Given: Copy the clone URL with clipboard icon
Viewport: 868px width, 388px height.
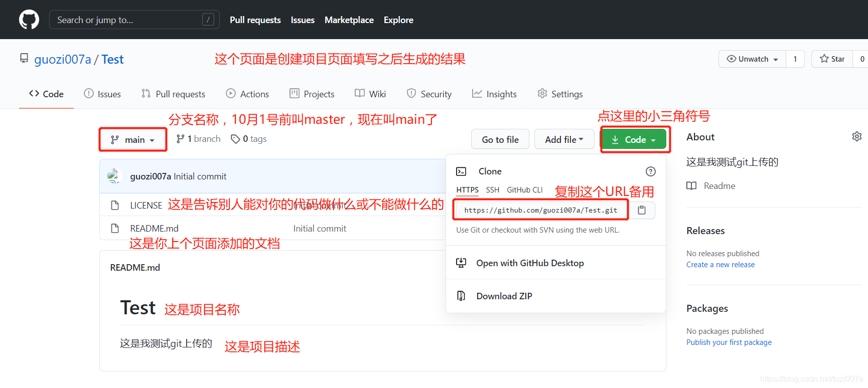Looking at the screenshot, I should pyautogui.click(x=642, y=210).
